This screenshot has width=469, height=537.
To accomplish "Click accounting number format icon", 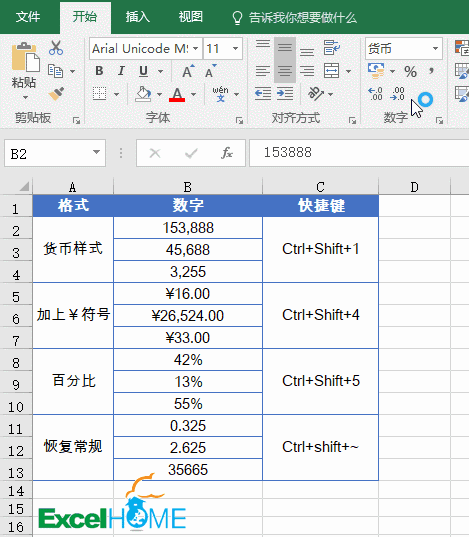I will [376, 71].
